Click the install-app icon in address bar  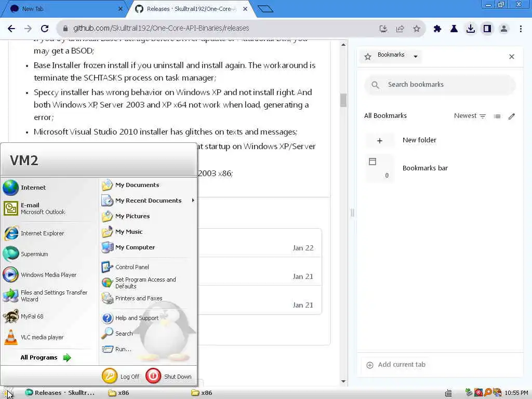(x=383, y=29)
